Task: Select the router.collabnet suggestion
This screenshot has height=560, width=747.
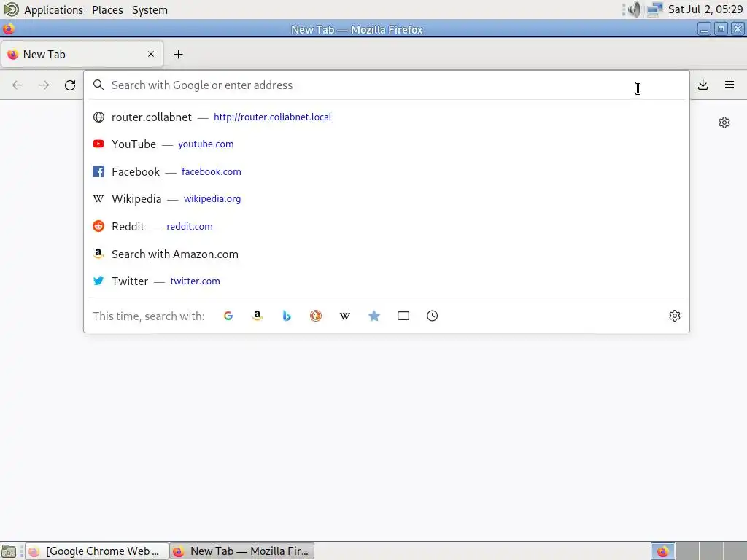Action: [387, 117]
